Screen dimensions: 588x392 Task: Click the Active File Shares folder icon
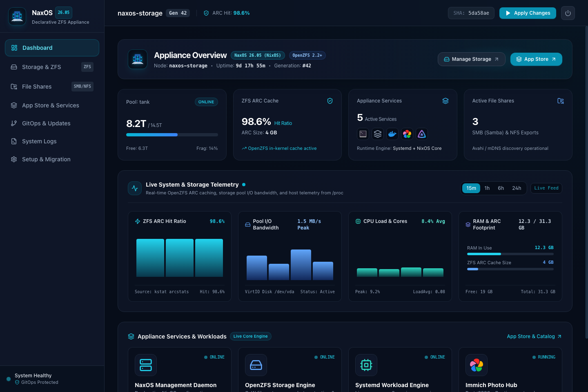coord(561,101)
